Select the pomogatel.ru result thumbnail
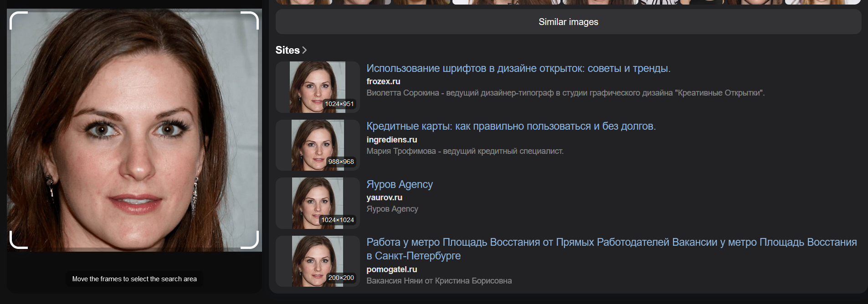The height and width of the screenshot is (304, 868). tap(318, 261)
